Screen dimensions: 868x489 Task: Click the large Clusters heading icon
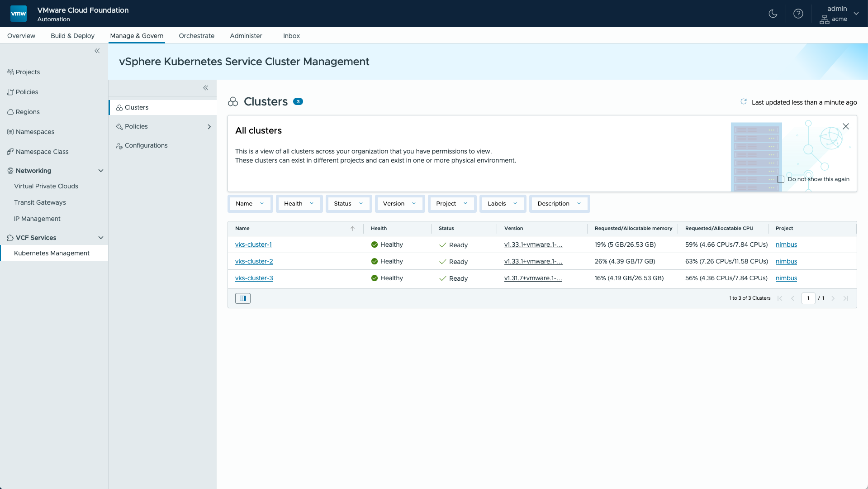point(233,102)
